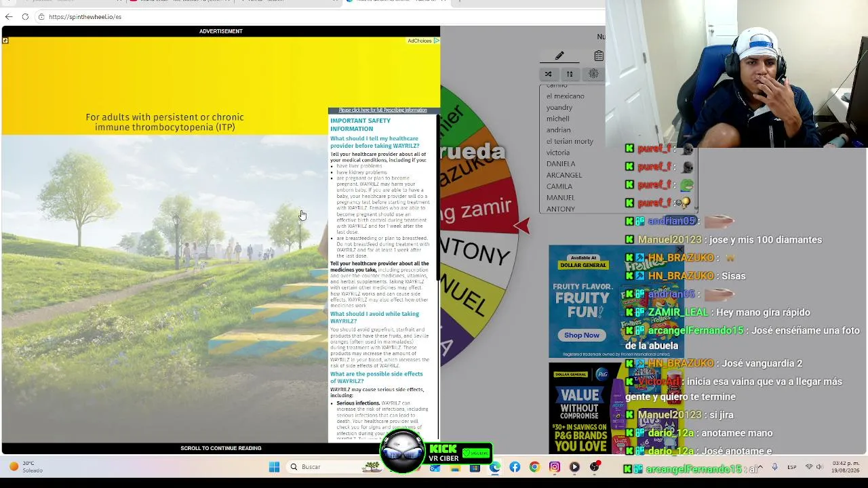Open Google Chrome from the taskbar
868x488 pixels.
click(534, 467)
